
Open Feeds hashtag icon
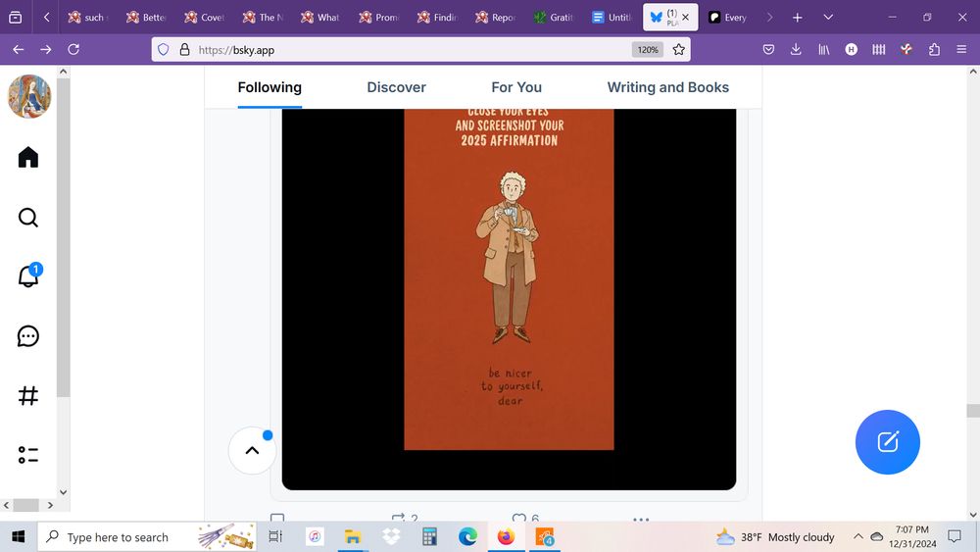click(x=28, y=396)
